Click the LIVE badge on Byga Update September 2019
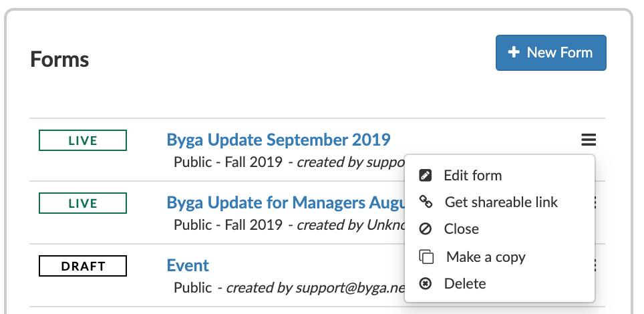The image size is (644, 314). (x=83, y=140)
